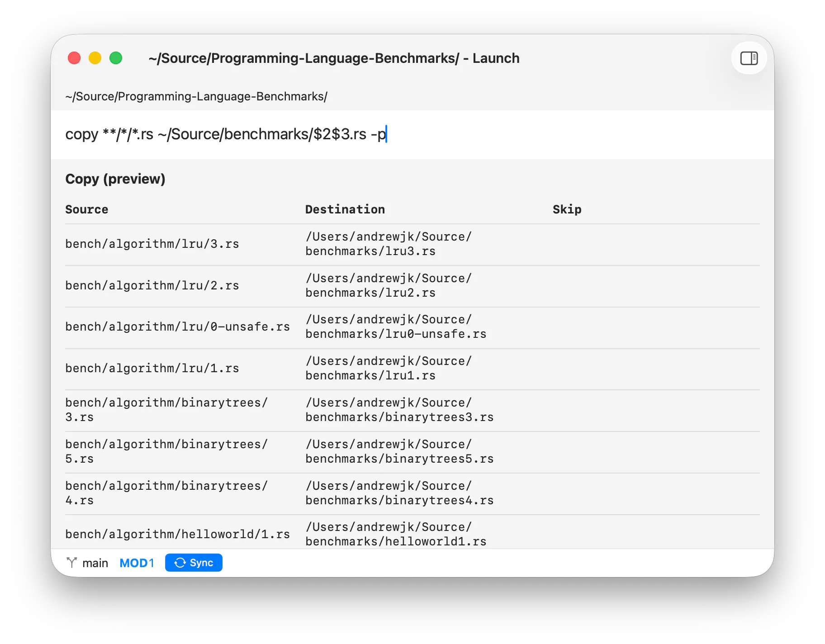825x644 pixels.
Task: Click the window title text
Action: (x=334, y=58)
